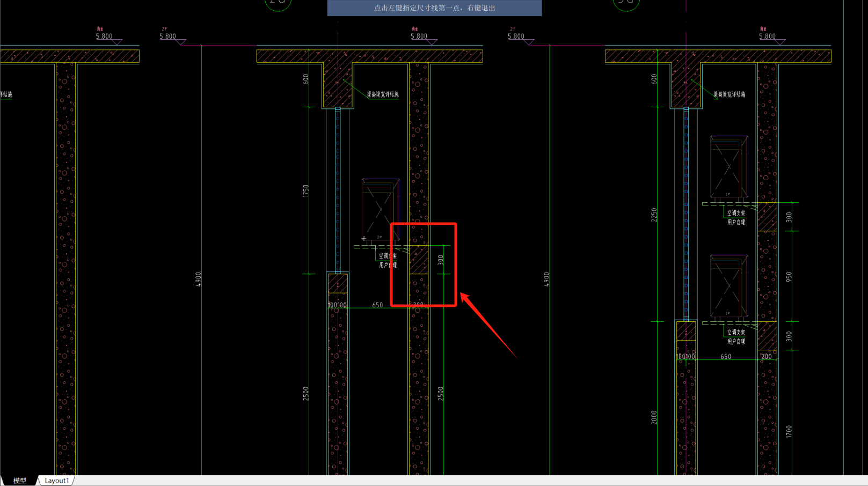The height and width of the screenshot is (486, 868).
Task: Pick the 2000 dimension value
Action: pos(654,417)
